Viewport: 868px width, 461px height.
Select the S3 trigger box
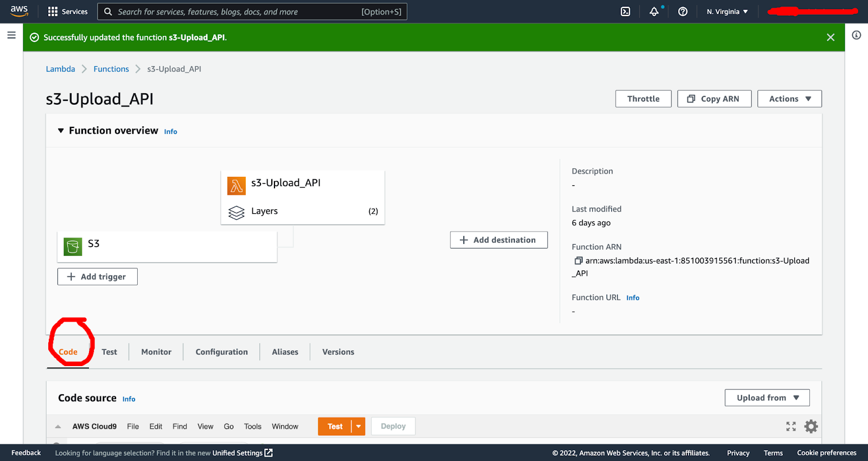tap(167, 247)
